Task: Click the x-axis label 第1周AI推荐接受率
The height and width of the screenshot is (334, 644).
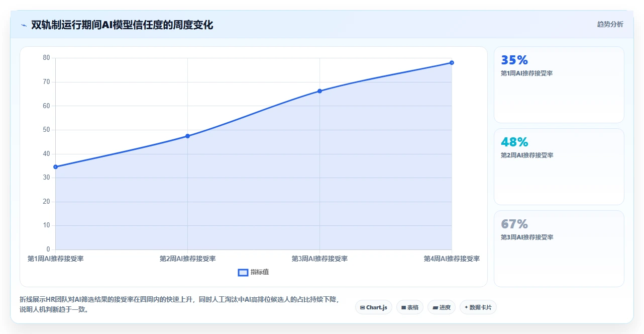Action: [55, 259]
